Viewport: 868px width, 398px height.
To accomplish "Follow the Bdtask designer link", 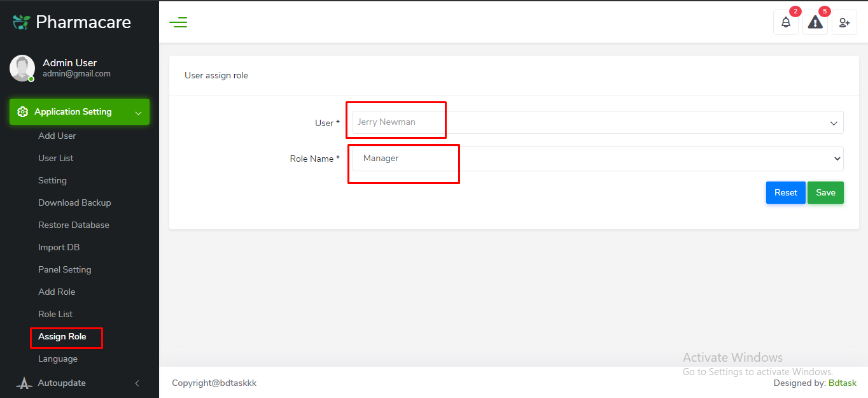I will pos(842,383).
